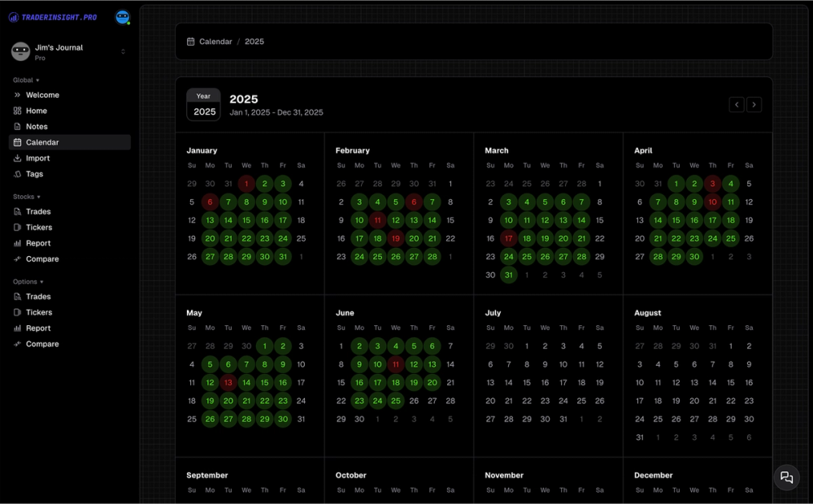Click the Year 2025 selector box
Viewport: 813px width, 504px height.
click(203, 104)
